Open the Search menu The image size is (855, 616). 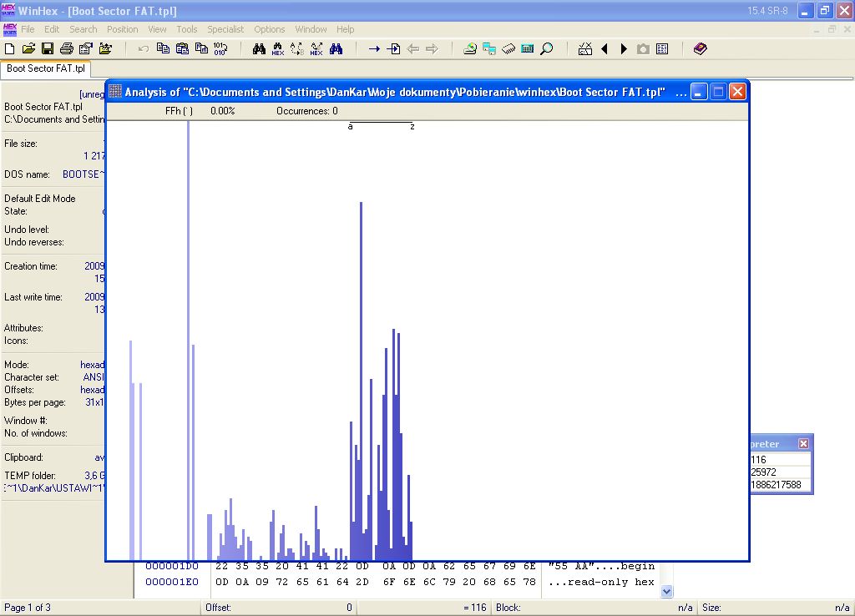tap(83, 29)
